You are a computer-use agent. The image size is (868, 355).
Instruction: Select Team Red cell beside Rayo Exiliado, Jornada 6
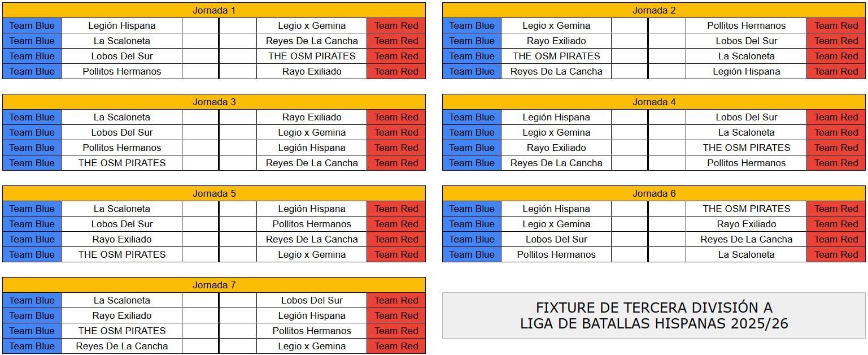point(836,224)
